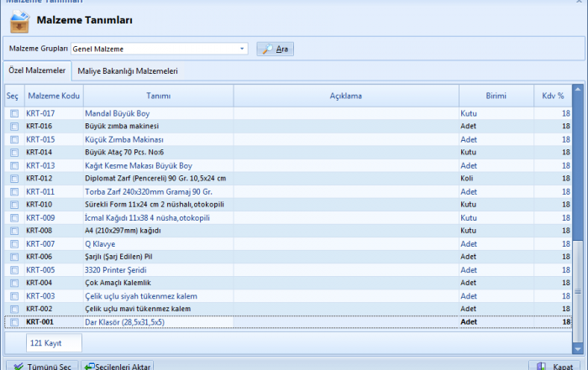
Task: Click the Açıklama column header
Action: coord(346,96)
